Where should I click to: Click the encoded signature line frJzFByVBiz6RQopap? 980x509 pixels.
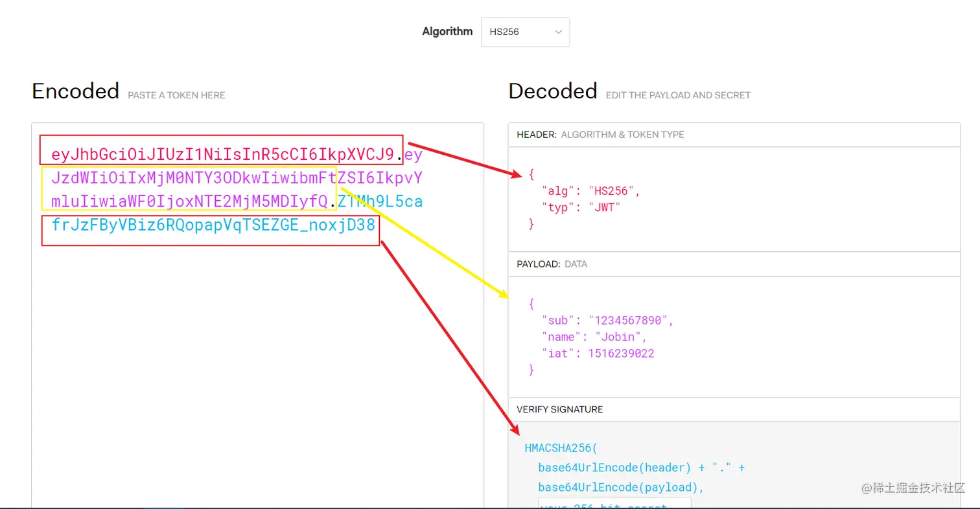[213, 225]
